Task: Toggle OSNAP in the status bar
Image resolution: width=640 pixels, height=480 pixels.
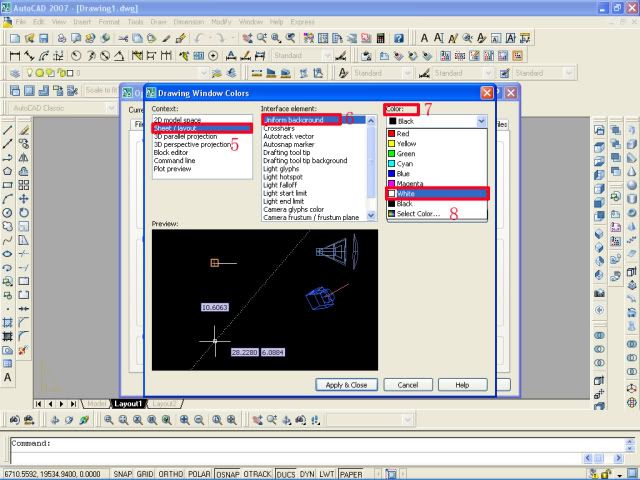Action: click(227, 474)
